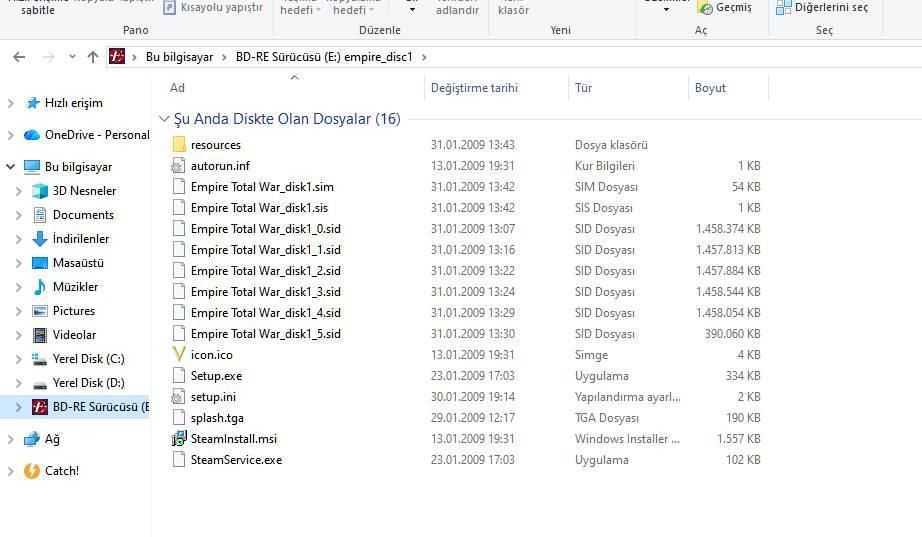The image size is (922, 537).
Task: Select Empire Total War_disk1_5.sid file
Action: pos(266,334)
